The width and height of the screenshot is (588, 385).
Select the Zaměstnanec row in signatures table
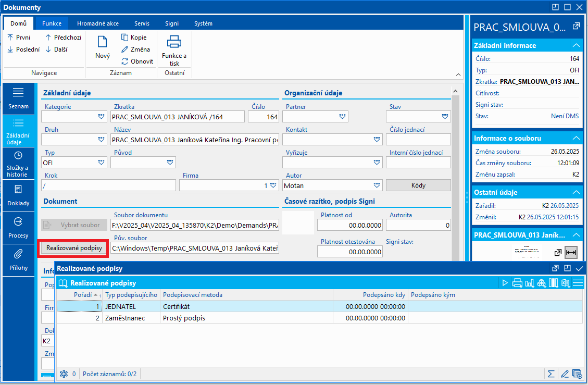(x=319, y=318)
